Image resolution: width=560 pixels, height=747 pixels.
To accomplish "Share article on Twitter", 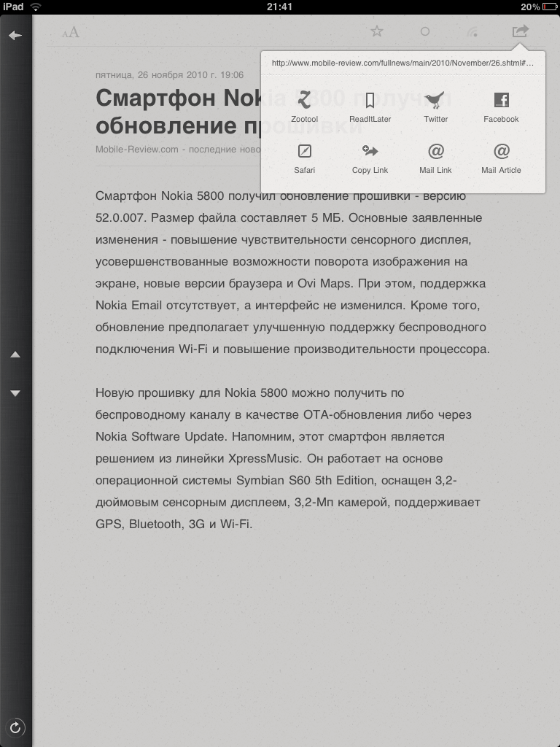I will coord(435,107).
